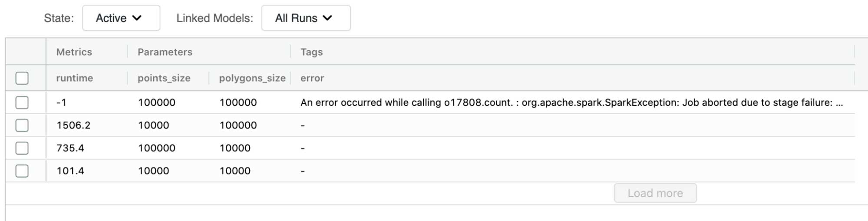Click the polygons_size column header
The height and width of the screenshot is (221, 868).
[252, 78]
